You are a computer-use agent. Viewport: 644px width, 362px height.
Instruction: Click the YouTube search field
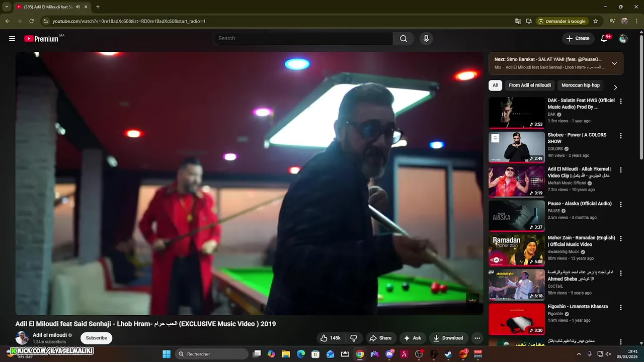[x=303, y=39]
